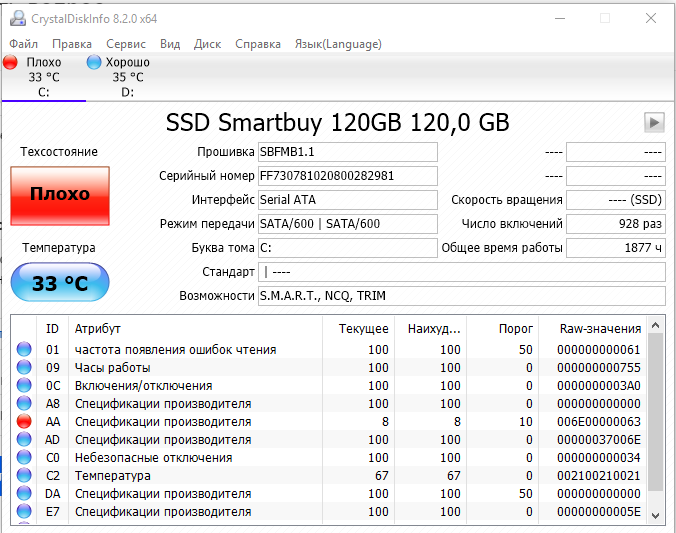Click the Текущее column header
This screenshot has width=676, height=533.
pos(358,329)
